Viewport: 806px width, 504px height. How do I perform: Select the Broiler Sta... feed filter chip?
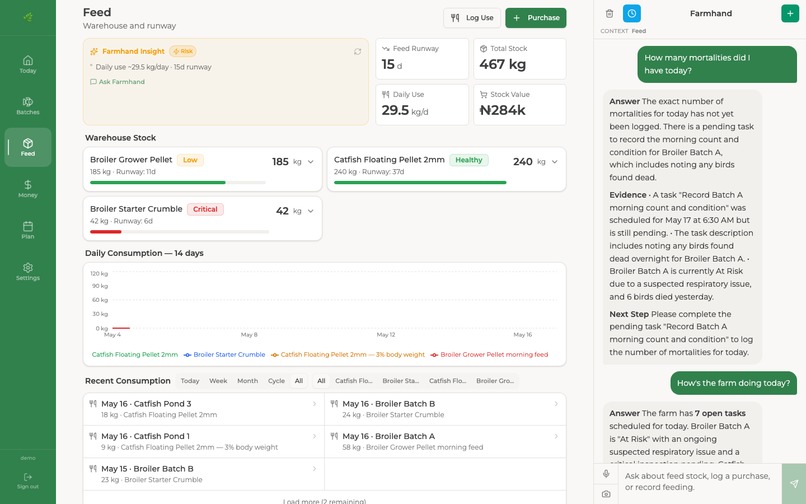point(400,381)
